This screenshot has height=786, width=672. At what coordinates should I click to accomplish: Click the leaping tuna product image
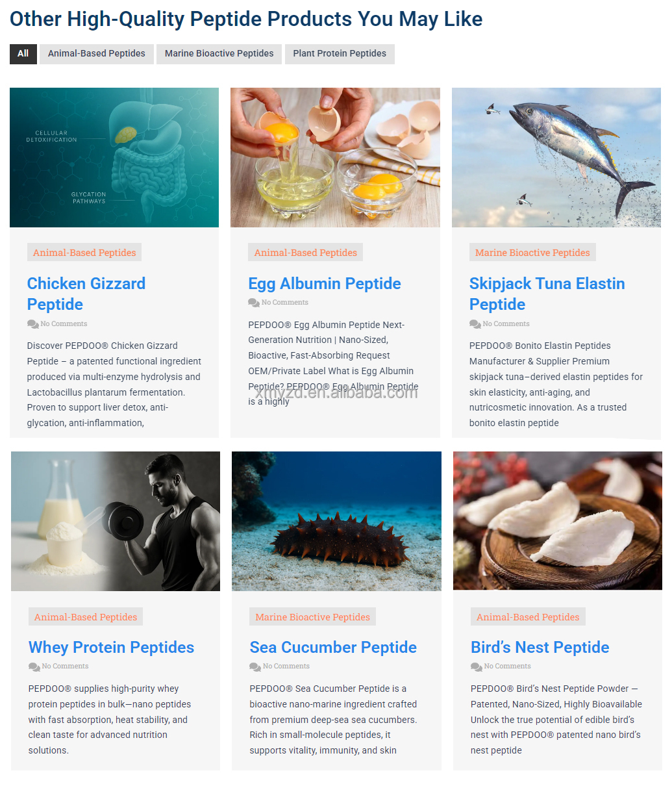tap(556, 157)
